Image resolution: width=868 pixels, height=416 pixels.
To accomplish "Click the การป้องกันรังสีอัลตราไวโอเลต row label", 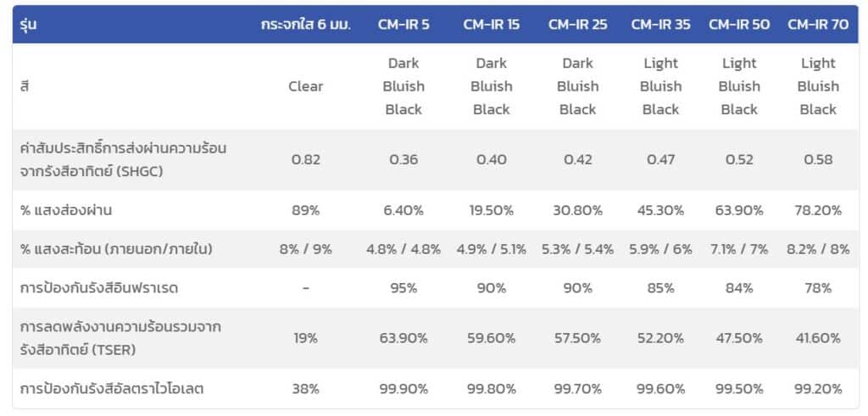I will point(112,389).
